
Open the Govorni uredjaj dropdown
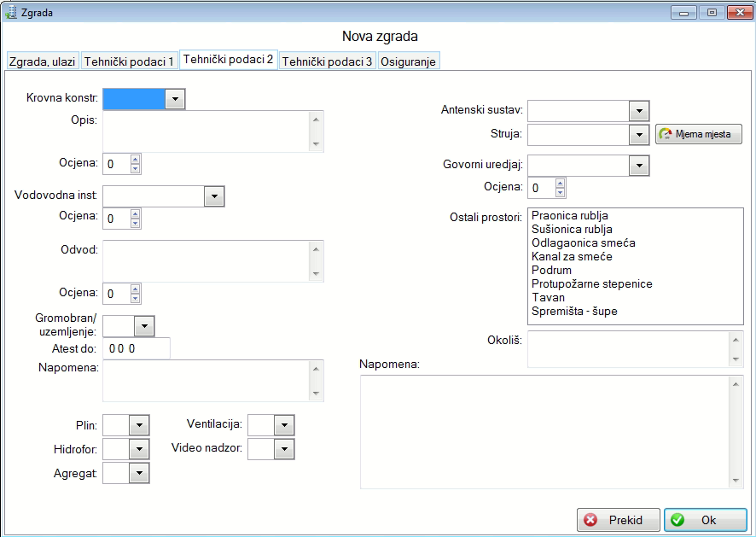pyautogui.click(x=638, y=166)
